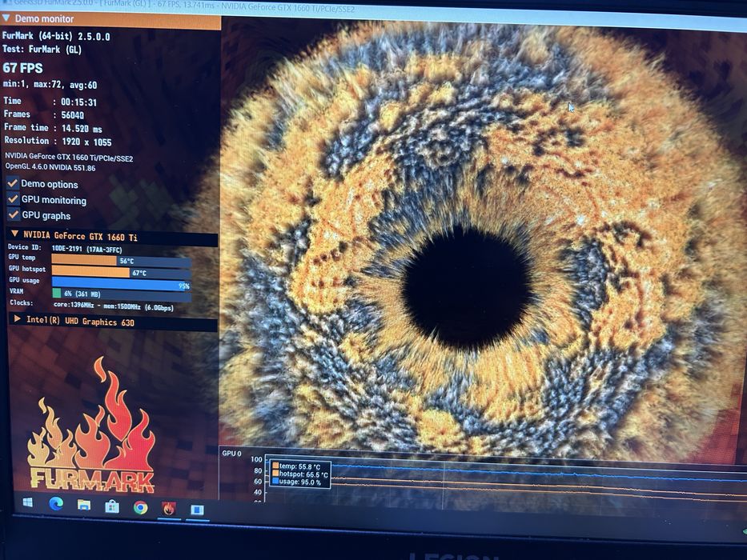The height and width of the screenshot is (560, 747).
Task: Collapse the NVIDIA GeForce GTX 1660 Ti section
Action: (x=14, y=234)
